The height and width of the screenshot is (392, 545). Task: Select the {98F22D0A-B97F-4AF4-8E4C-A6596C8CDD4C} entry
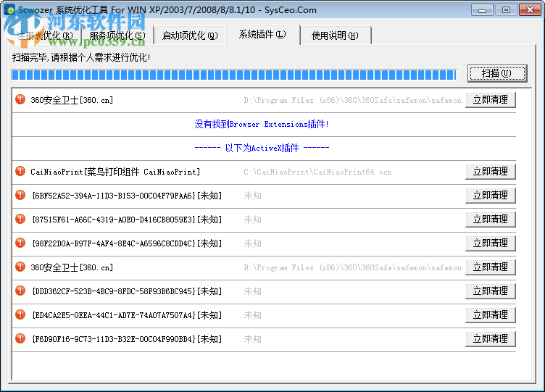[x=127, y=243]
